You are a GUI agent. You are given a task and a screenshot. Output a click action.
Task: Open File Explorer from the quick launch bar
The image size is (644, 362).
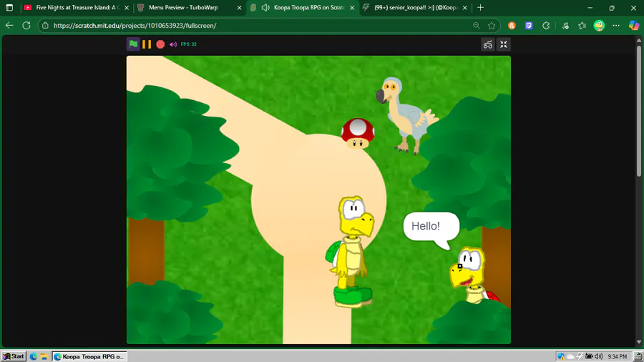[44, 356]
